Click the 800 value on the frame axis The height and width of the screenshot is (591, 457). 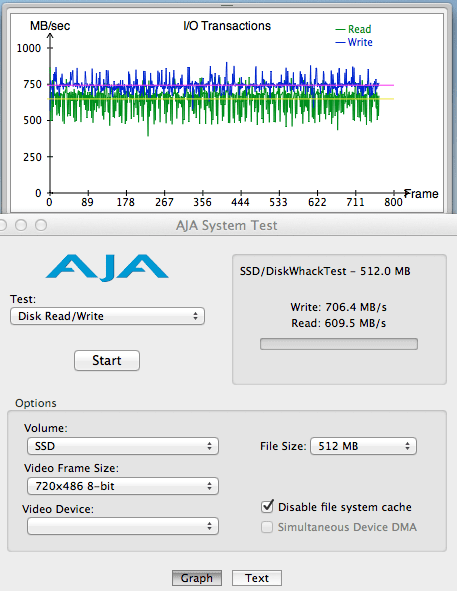393,202
